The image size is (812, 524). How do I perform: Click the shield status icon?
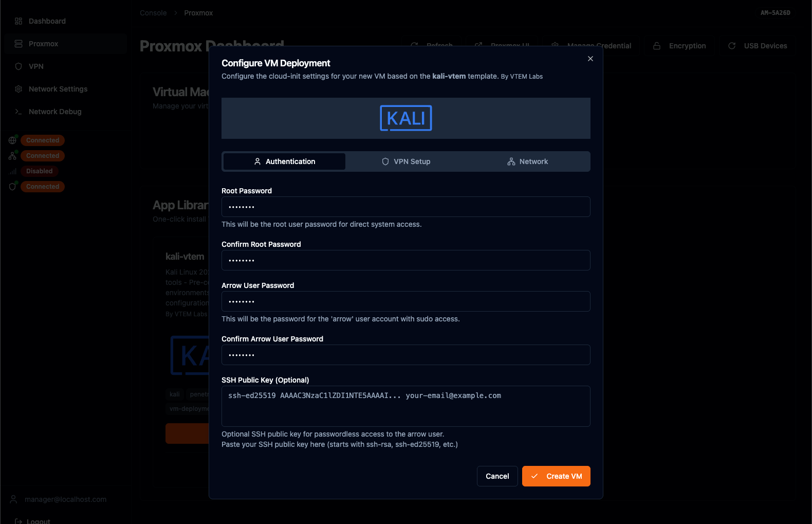[12, 187]
